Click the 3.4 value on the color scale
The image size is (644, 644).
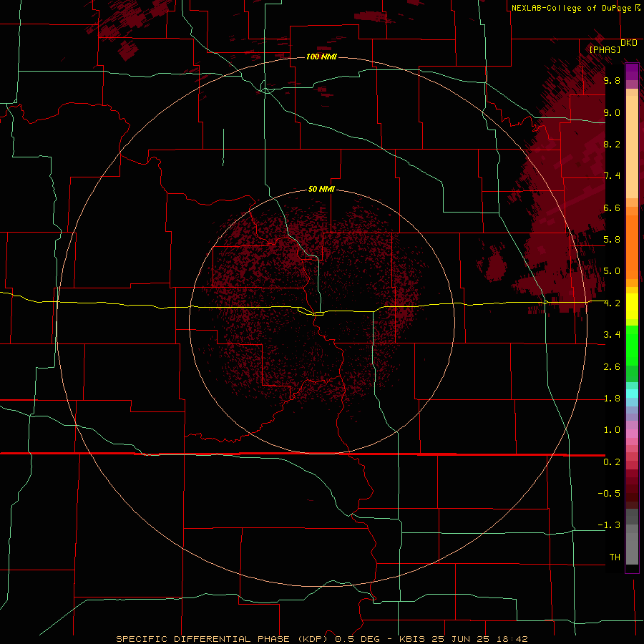[x=612, y=335]
